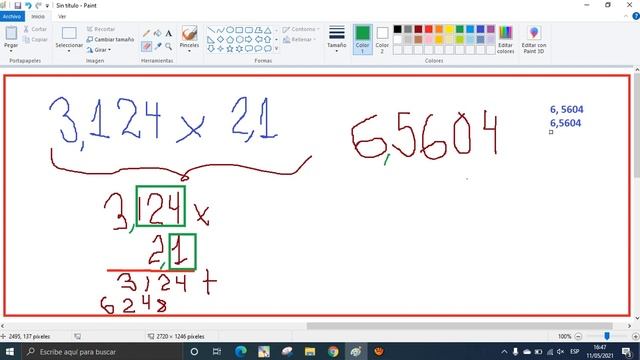Click the zoom out minus button
The width and height of the screenshot is (640, 360).
click(x=578, y=336)
